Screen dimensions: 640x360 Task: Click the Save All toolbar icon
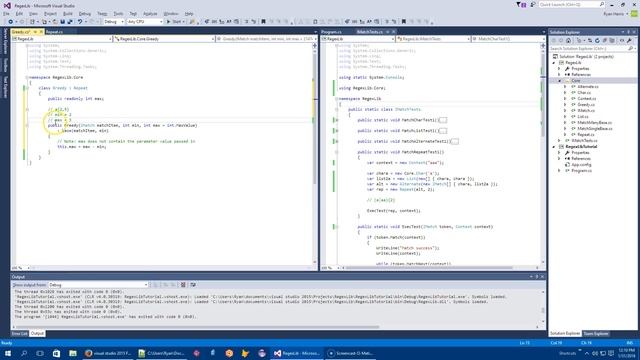pos(70,22)
